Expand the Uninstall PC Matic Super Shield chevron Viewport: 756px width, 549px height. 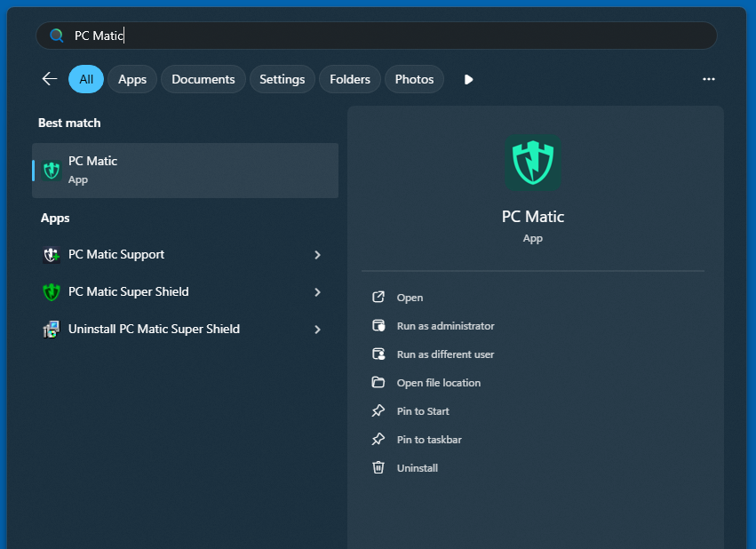(x=317, y=330)
